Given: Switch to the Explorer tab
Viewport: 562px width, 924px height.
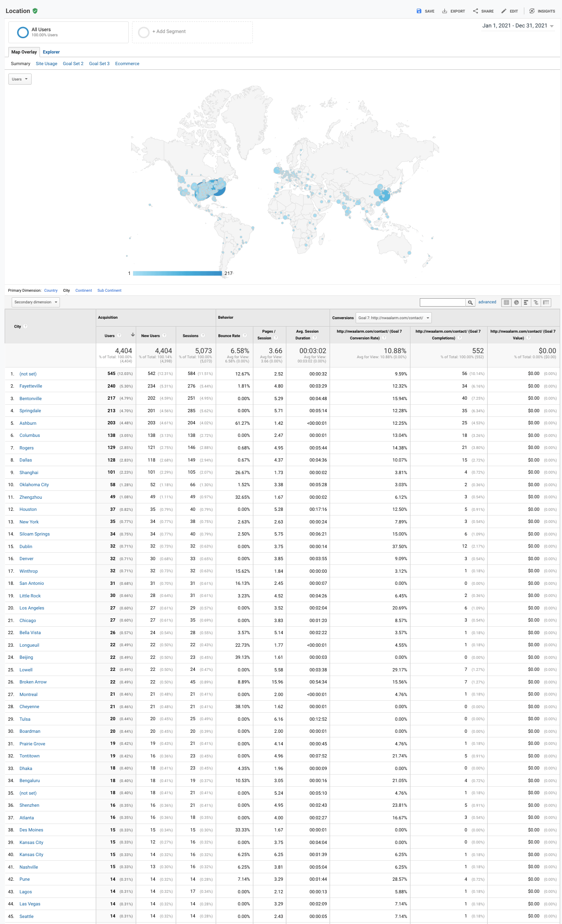Looking at the screenshot, I should [x=51, y=52].
